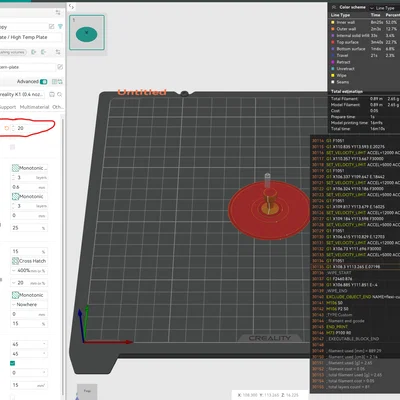Viewport: 400px width, 400px height.
Task: Click the search icon beside Creality K1 preset
Action: [x=60, y=95]
